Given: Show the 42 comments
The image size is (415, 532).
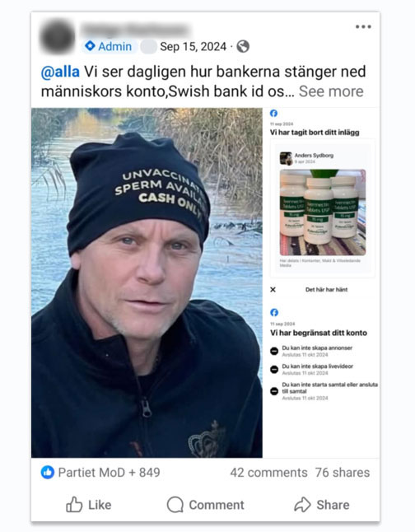Looking at the screenshot, I should [268, 472].
